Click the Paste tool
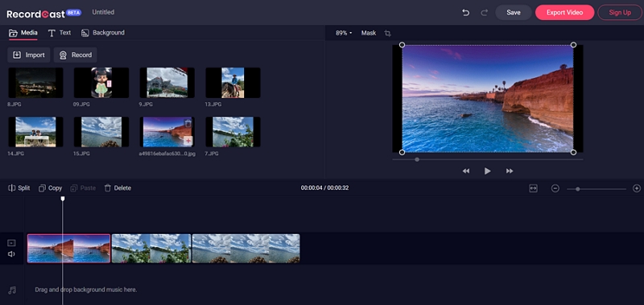This screenshot has height=305, width=644. 83,188
